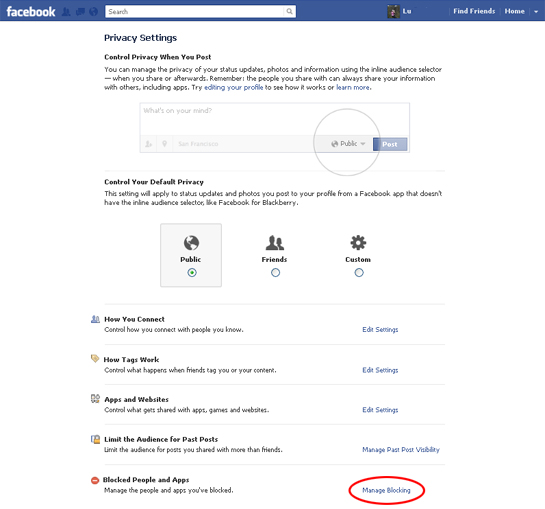
Task: Open the account menu arrow in header
Action: coord(536,11)
